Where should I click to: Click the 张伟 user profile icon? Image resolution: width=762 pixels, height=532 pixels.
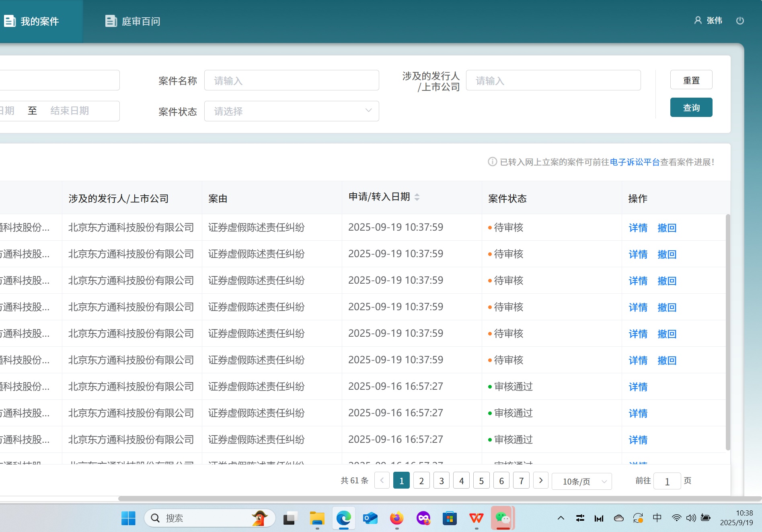tap(698, 20)
